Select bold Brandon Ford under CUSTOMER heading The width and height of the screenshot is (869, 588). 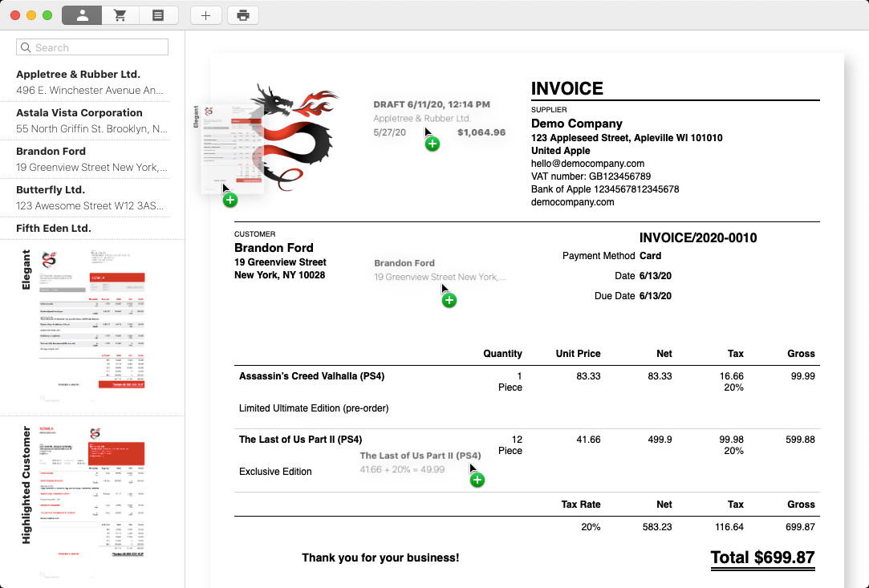(x=274, y=248)
